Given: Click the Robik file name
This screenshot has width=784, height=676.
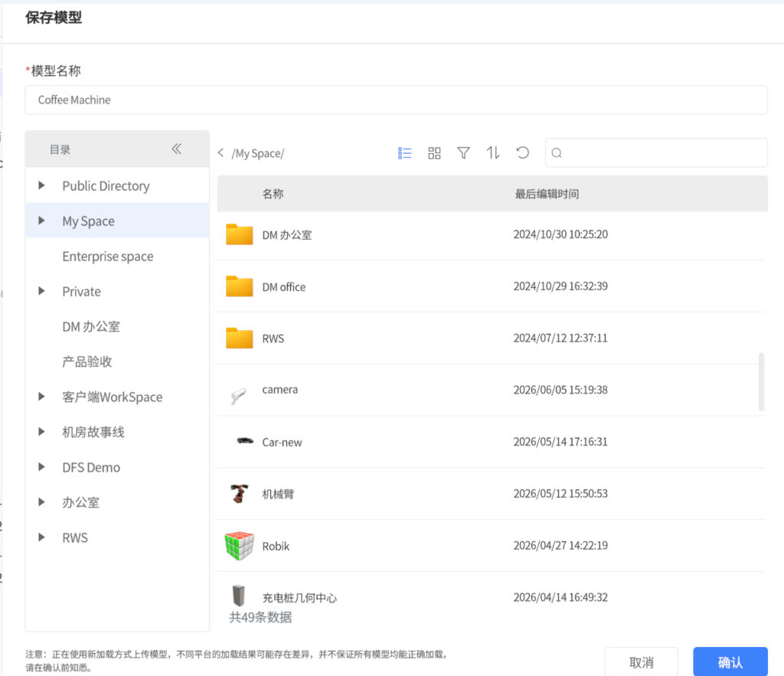Looking at the screenshot, I should [x=276, y=546].
